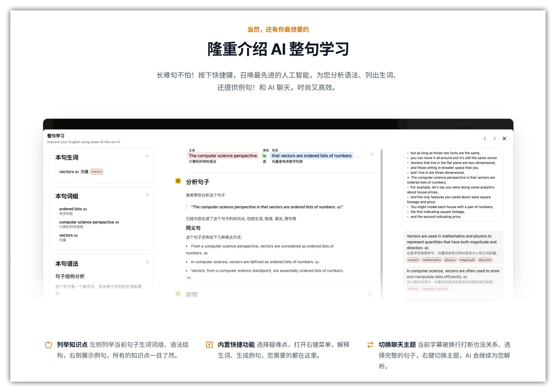Select the vectors tag beside computer science tag
The height and width of the screenshot is (392, 556).
pos(413,289)
